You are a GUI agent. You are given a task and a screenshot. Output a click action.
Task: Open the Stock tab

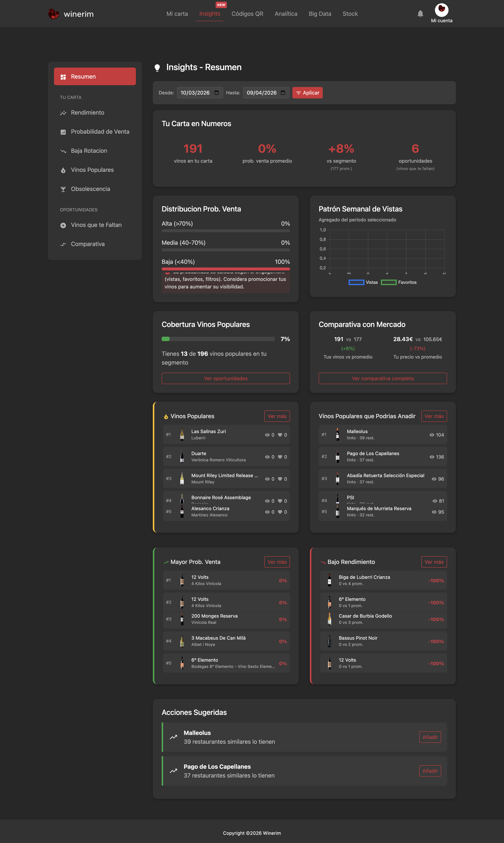point(350,13)
